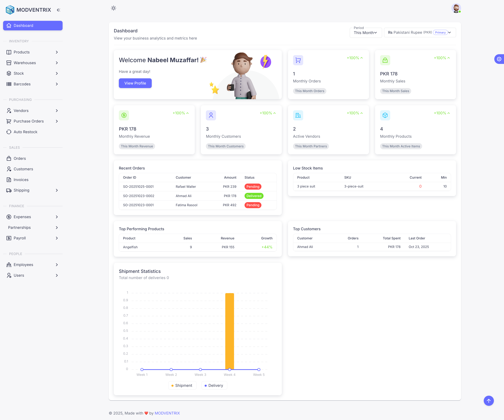Select the Invoices sidebar icon
Image resolution: width=504 pixels, height=420 pixels.
tap(9, 179)
